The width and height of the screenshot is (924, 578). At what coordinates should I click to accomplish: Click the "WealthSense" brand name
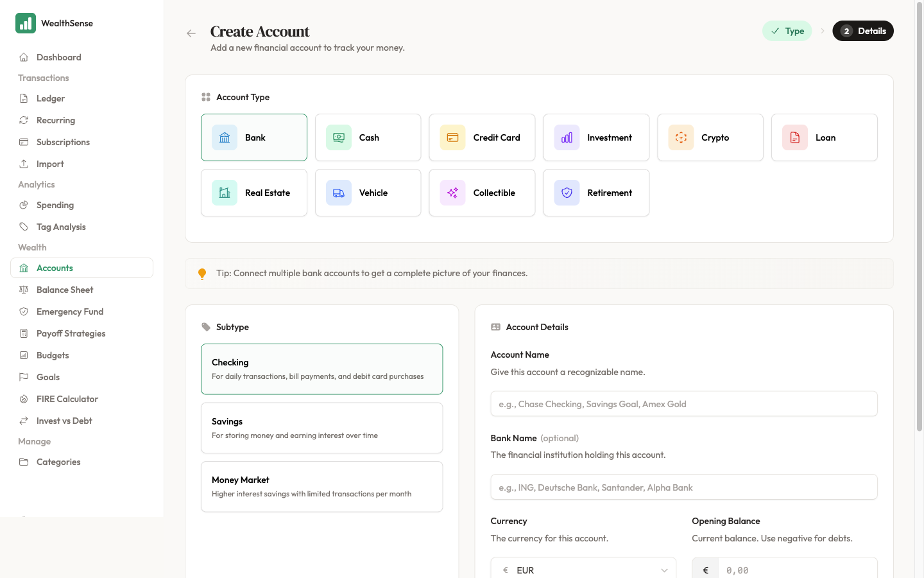coord(67,23)
